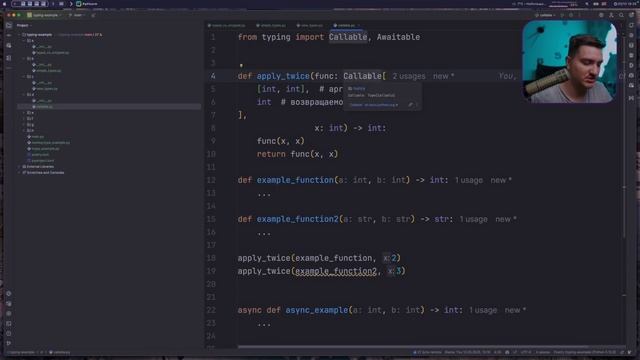Viewport: 640px width, 360px height.
Task: Switch to the simple_types.py editor tab
Action: 271,25
